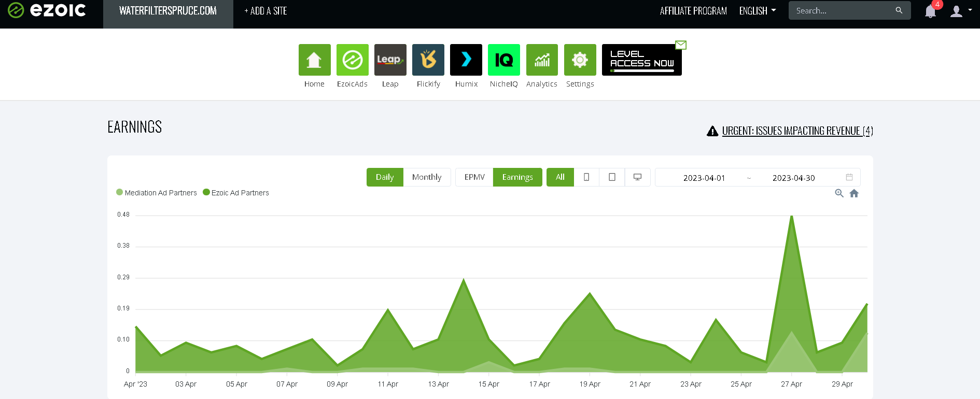The height and width of the screenshot is (399, 980).
Task: Switch to Daily view
Action: click(x=385, y=177)
